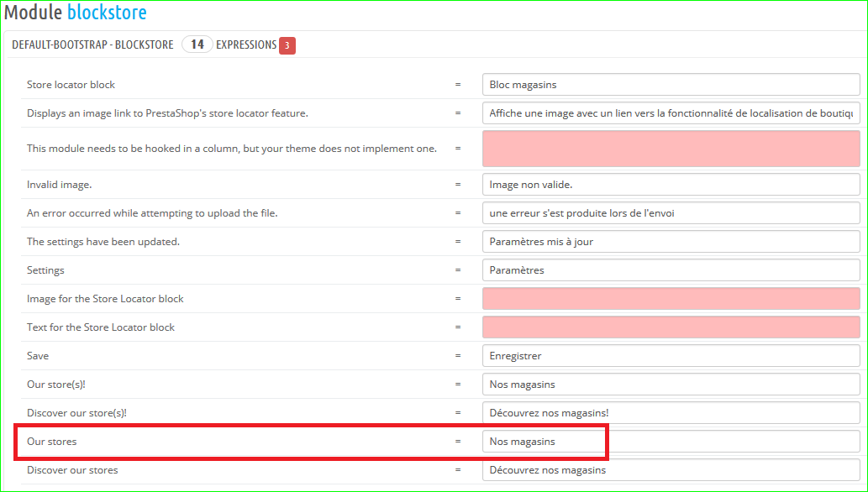Click the EXPRESSIONS label in the header
The width and height of the screenshot is (868, 492).
coord(246,44)
